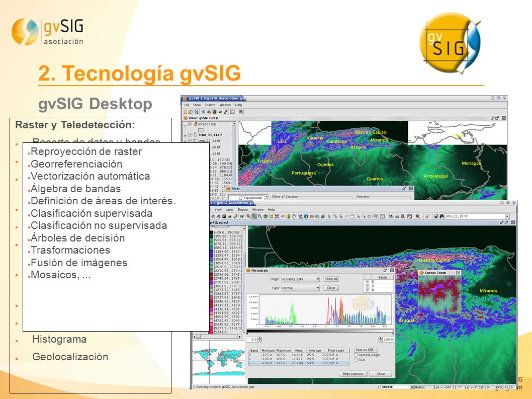This screenshot has width=532, height=399.
Task: Open the Type dropdown showing Normal
Action: [x=301, y=288]
